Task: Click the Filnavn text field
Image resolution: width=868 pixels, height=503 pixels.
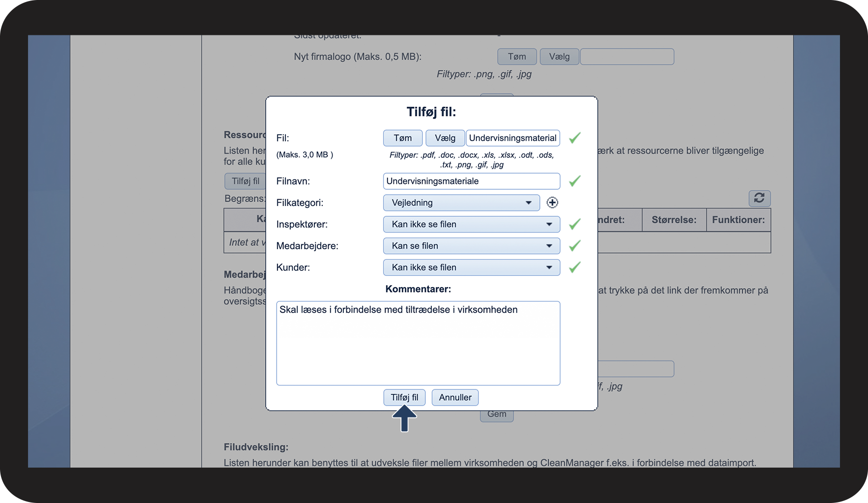Action: pyautogui.click(x=471, y=181)
